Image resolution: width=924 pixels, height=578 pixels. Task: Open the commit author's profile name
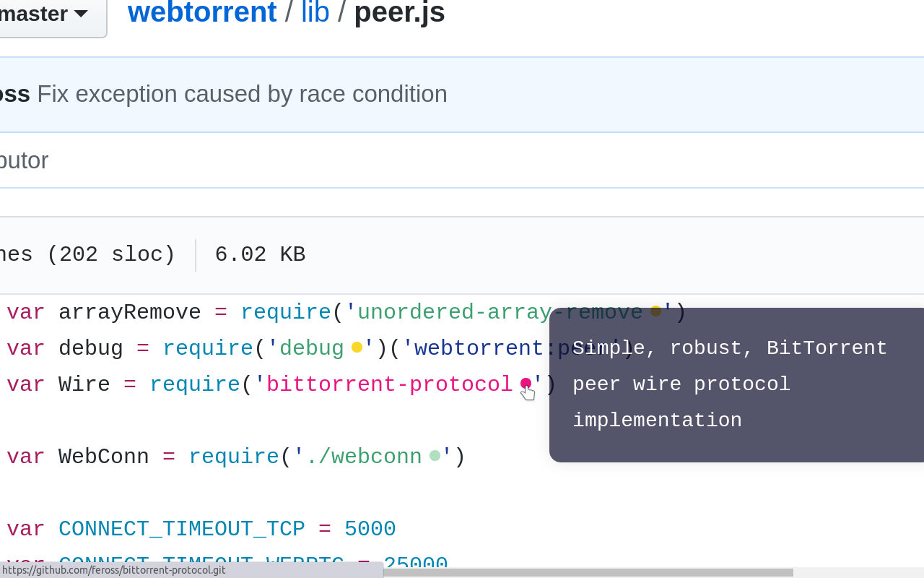(14, 94)
